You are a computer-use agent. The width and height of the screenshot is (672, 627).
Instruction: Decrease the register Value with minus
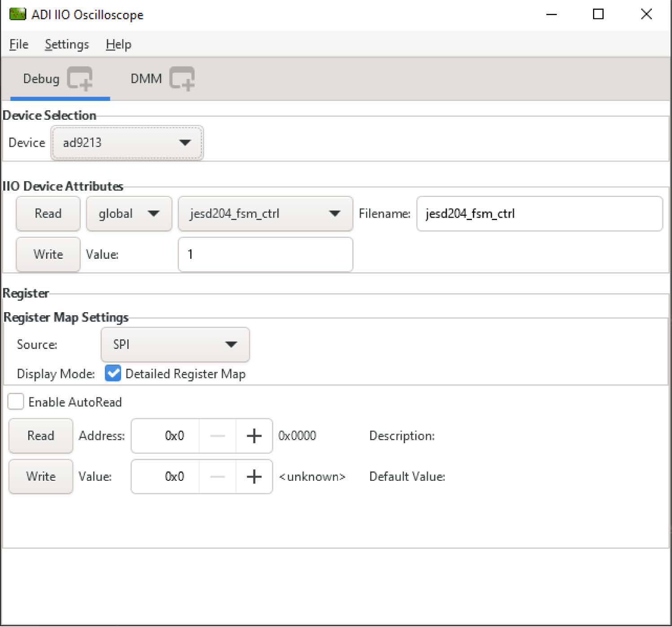click(218, 476)
